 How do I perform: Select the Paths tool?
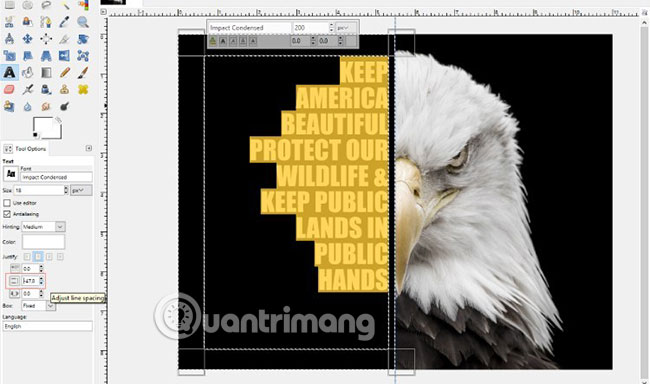pyautogui.click(x=46, y=22)
